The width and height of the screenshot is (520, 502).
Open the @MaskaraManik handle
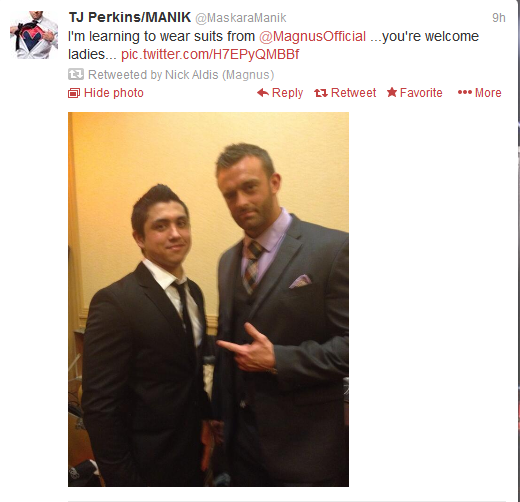[x=240, y=18]
